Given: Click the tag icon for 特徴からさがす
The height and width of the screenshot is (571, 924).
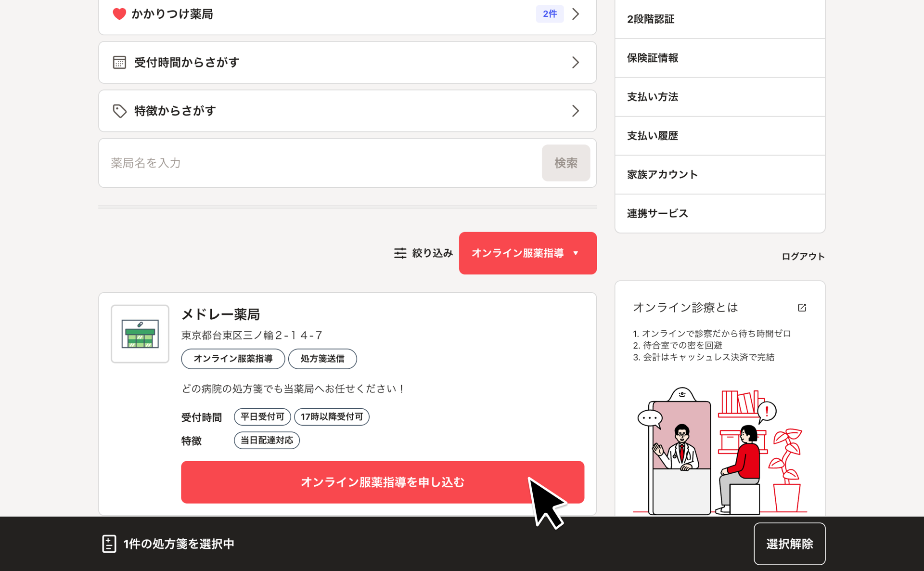Looking at the screenshot, I should click(119, 111).
